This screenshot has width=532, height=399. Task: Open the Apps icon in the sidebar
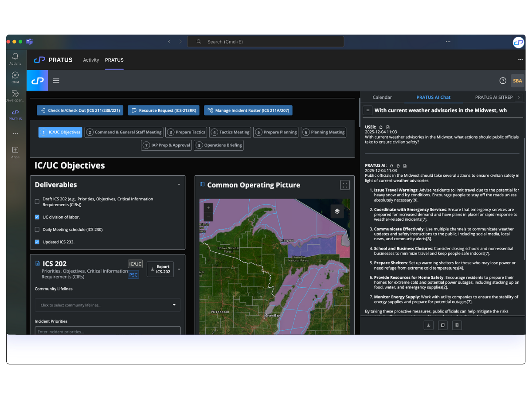tap(15, 151)
